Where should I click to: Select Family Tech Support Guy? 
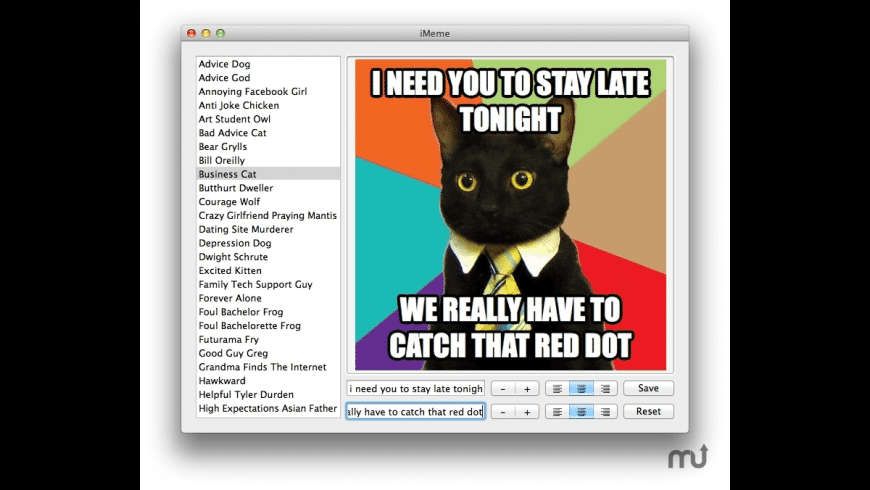[268, 284]
